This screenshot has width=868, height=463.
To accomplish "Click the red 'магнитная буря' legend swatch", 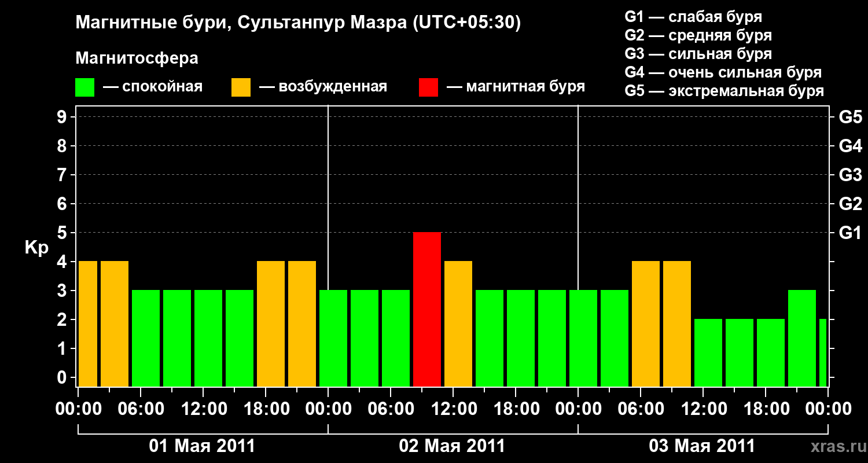I will (429, 87).
